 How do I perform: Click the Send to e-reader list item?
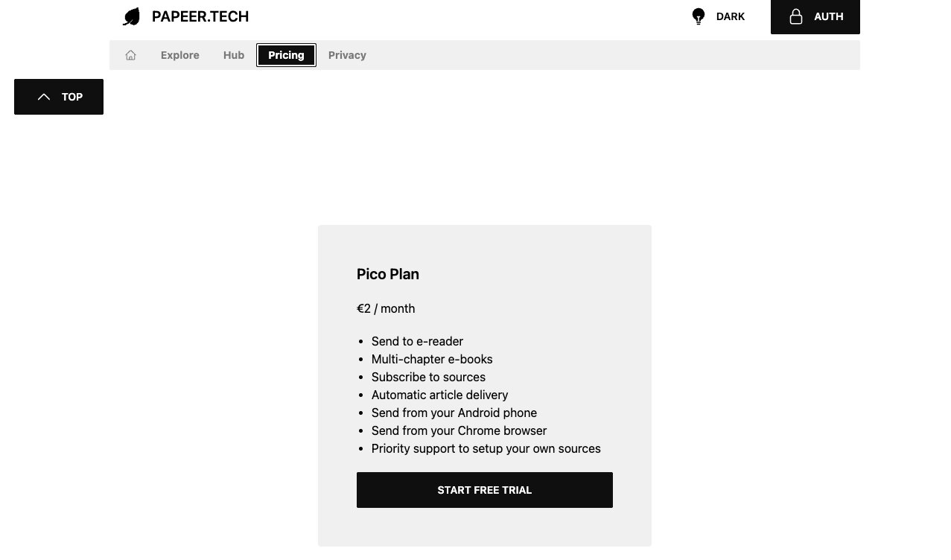click(x=417, y=341)
